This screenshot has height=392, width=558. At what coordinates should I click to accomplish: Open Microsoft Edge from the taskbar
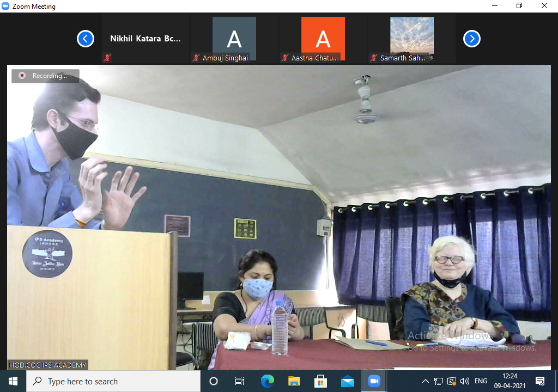point(267,381)
